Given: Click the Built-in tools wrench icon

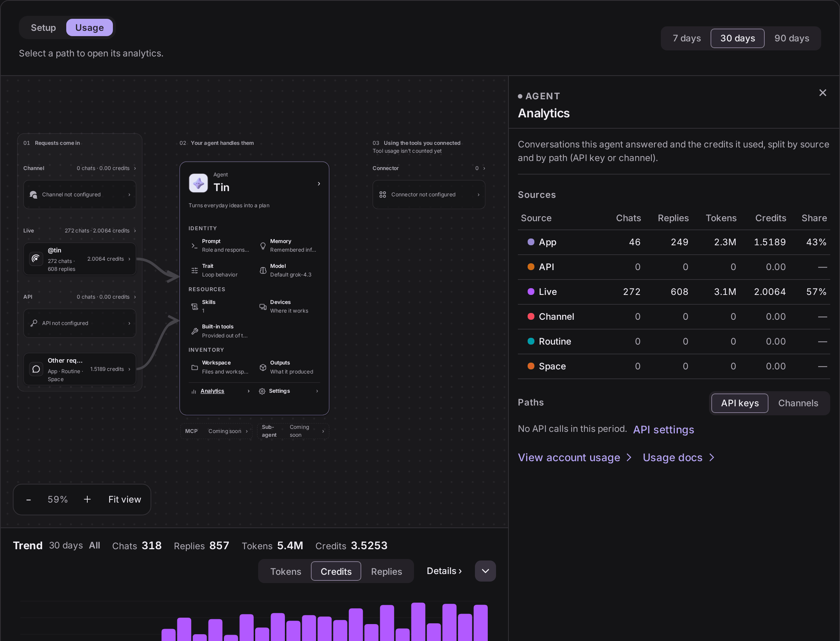Looking at the screenshot, I should point(194,331).
